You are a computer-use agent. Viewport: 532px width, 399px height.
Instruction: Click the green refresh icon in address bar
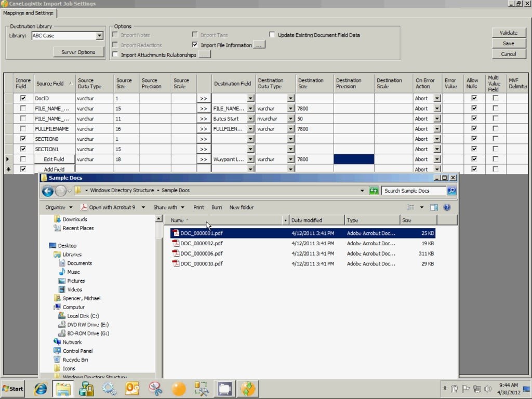tap(374, 191)
